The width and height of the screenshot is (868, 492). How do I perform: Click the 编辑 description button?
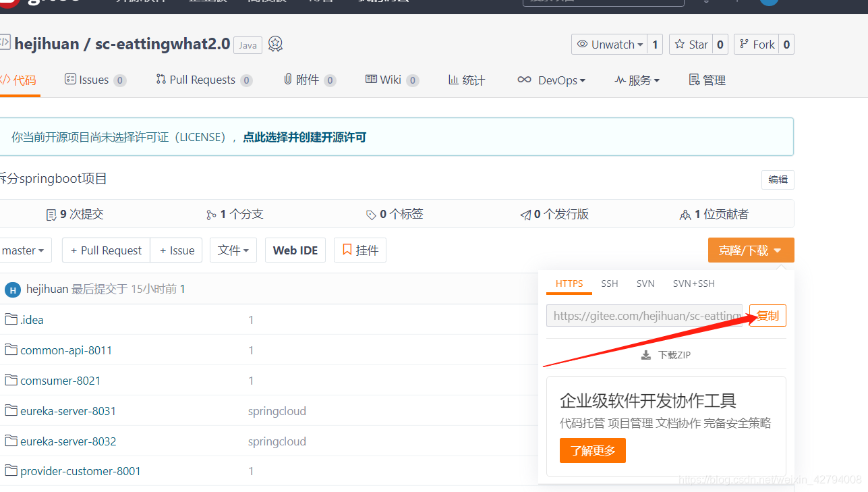(x=778, y=180)
